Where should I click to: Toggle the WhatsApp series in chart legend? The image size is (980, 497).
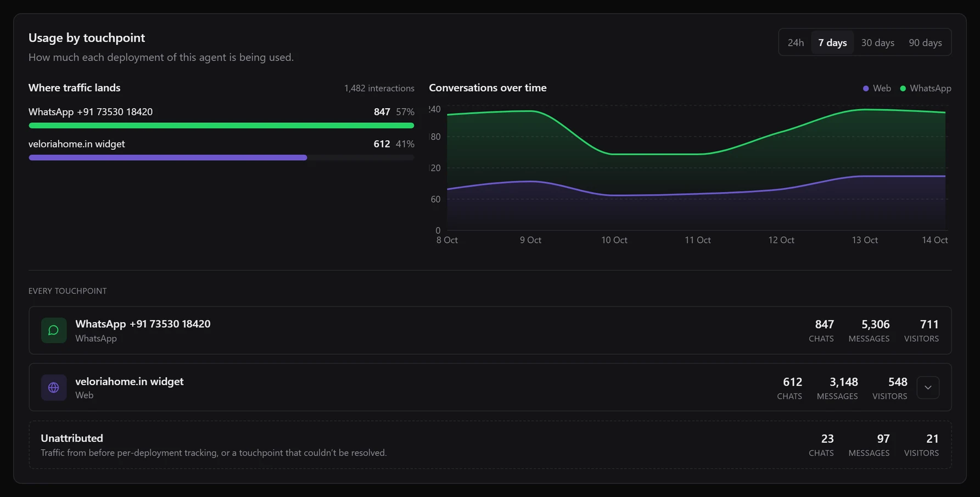click(x=925, y=88)
